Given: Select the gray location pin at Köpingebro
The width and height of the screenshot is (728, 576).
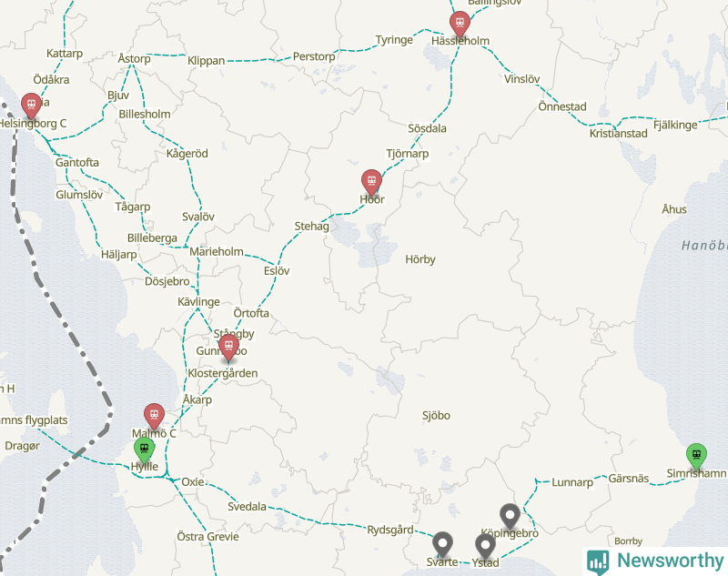Looking at the screenshot, I should point(510,517).
